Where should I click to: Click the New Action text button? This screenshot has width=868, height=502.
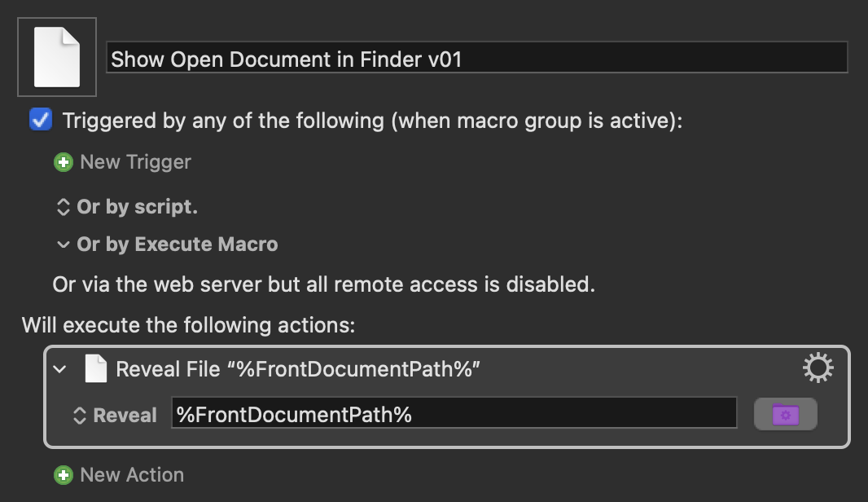132,475
